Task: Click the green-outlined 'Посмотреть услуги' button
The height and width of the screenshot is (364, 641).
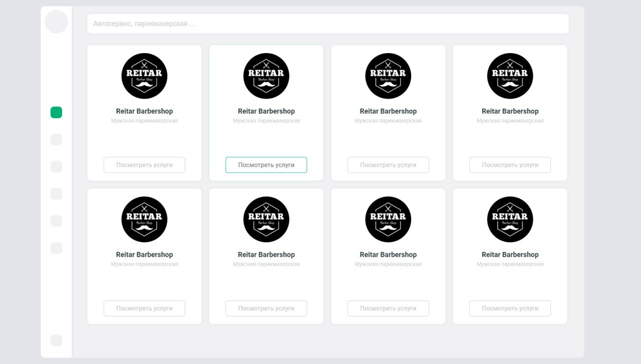Action: tap(266, 165)
